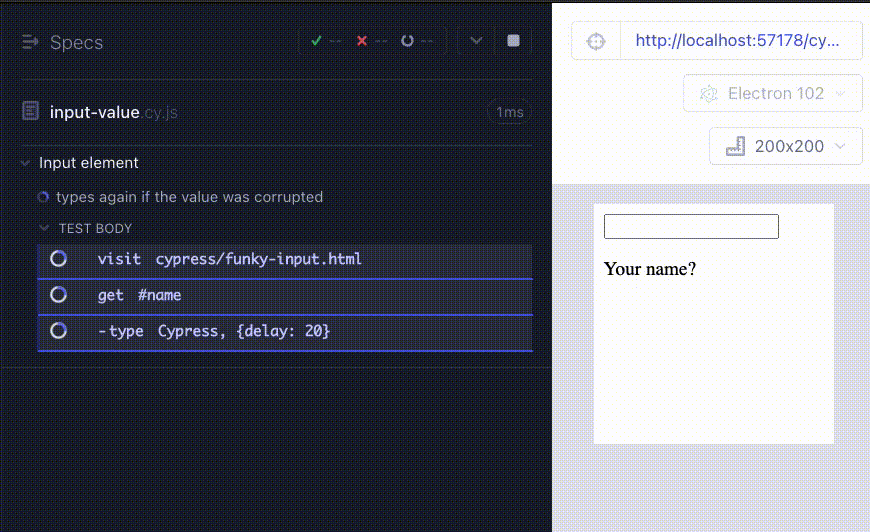
Task: Collapse the TEST BODY section
Action: [x=44, y=228]
